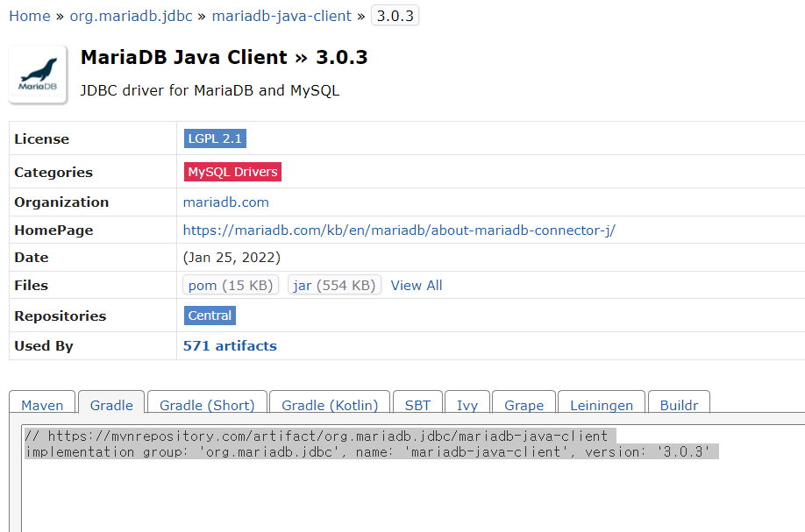Viewport: 805px width, 532px height.
Task: Click the LGPL 2.1 license badge
Action: 215,138
